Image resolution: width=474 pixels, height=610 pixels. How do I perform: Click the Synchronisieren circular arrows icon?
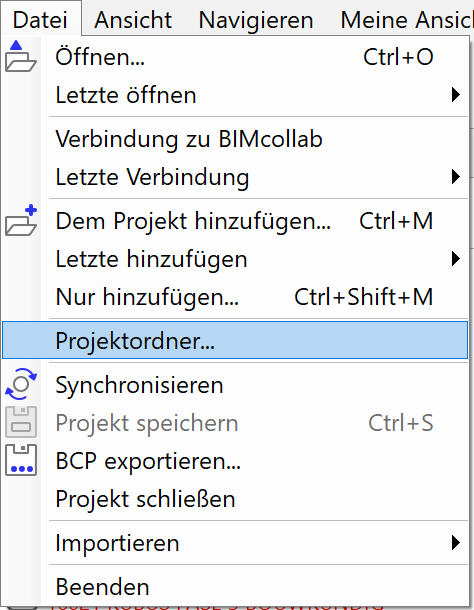tap(21, 384)
